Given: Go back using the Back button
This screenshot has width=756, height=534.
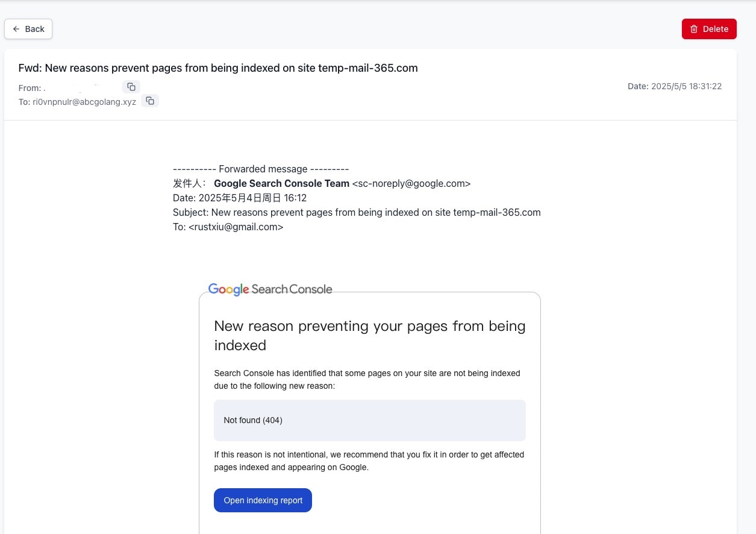Looking at the screenshot, I should click(28, 29).
